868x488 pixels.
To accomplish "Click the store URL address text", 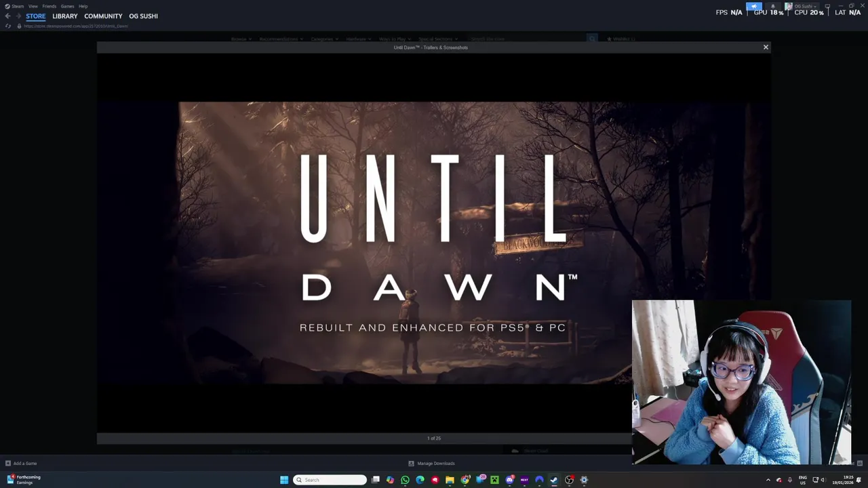I will point(75,26).
